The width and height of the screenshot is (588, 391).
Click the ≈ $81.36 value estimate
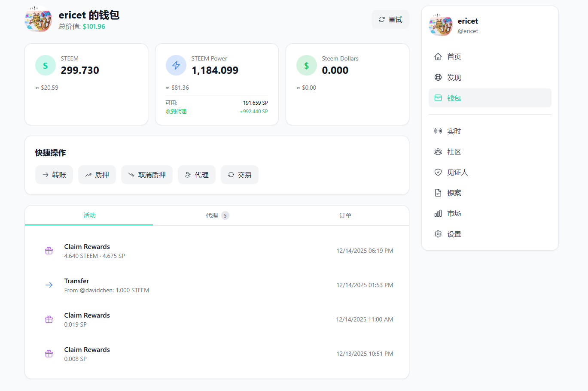click(x=177, y=88)
